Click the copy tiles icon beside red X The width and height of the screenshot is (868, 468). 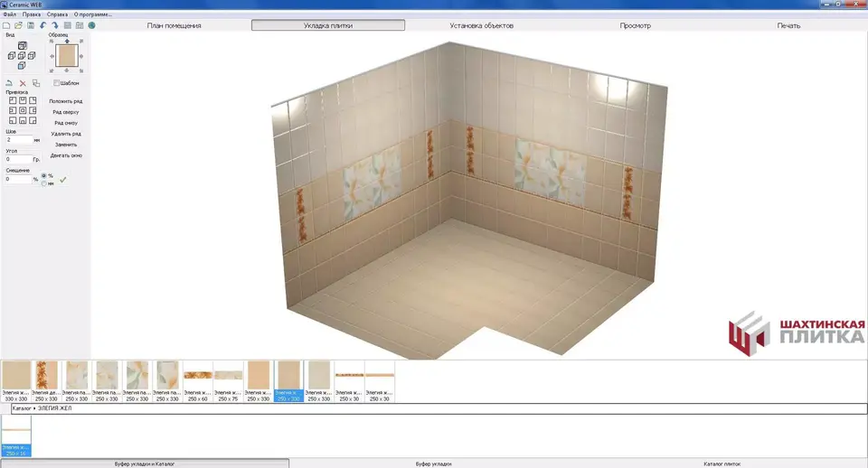point(36,83)
